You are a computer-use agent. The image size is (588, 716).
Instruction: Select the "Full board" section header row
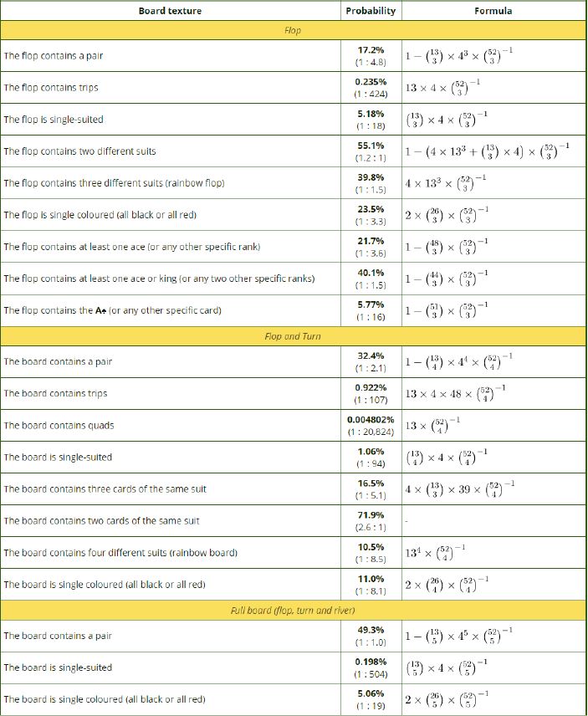(x=293, y=611)
